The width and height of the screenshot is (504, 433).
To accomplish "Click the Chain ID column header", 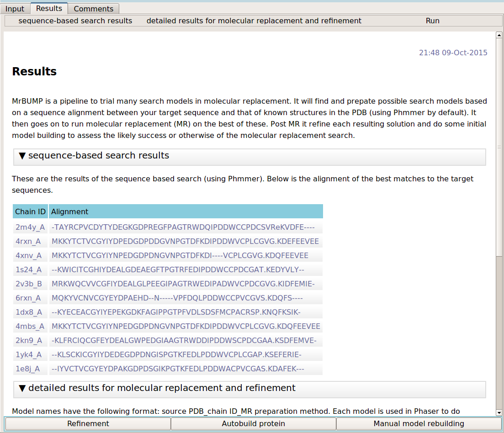I will [x=31, y=211].
